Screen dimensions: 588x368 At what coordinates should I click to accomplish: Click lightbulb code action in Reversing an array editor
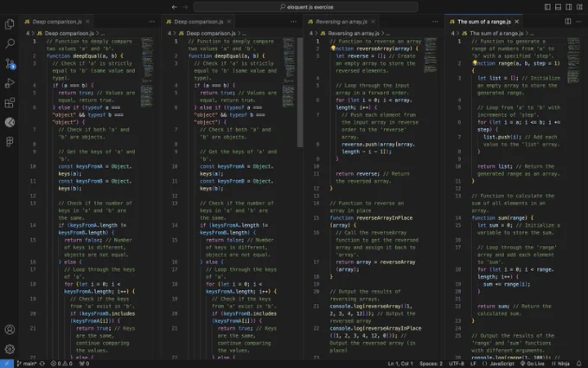333,48
